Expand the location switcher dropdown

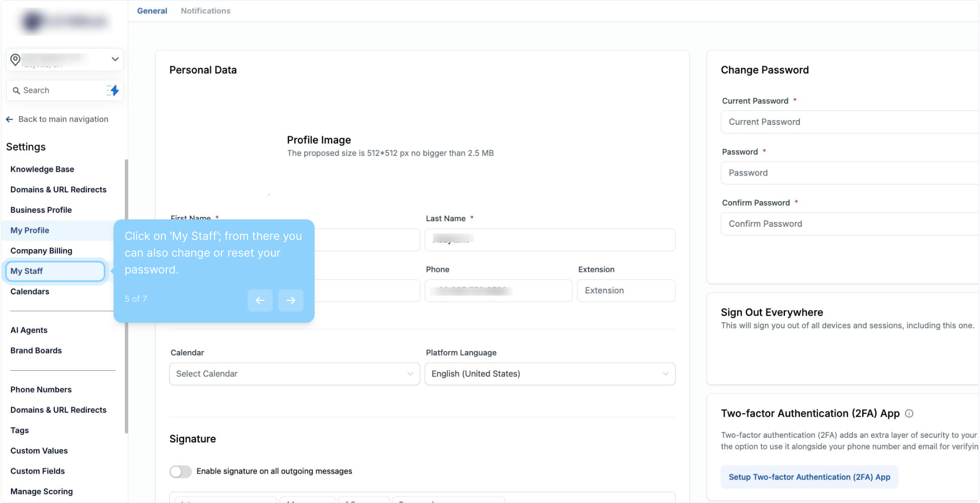point(115,59)
